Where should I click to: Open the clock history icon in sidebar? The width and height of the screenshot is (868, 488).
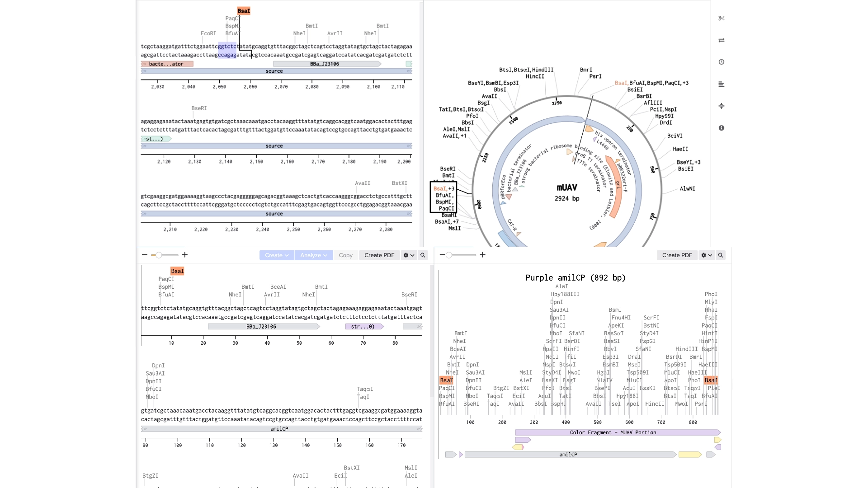721,62
